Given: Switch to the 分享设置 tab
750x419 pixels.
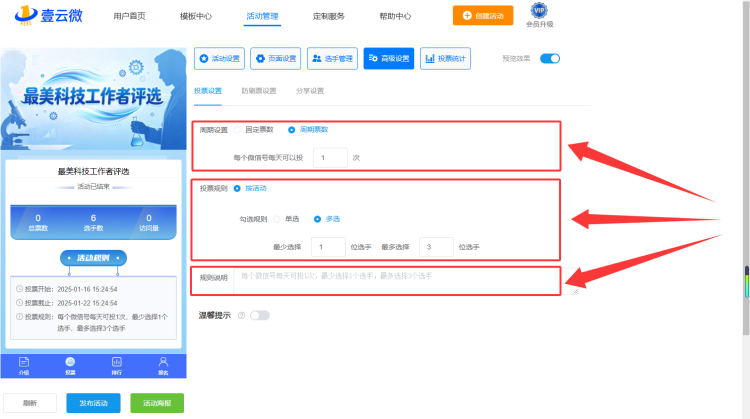Looking at the screenshot, I should (310, 91).
